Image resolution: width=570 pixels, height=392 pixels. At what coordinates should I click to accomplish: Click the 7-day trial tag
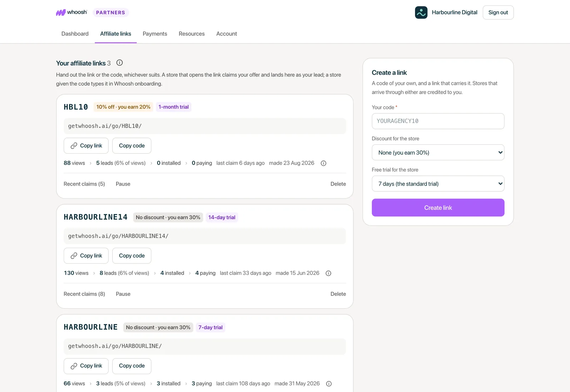[211, 327]
